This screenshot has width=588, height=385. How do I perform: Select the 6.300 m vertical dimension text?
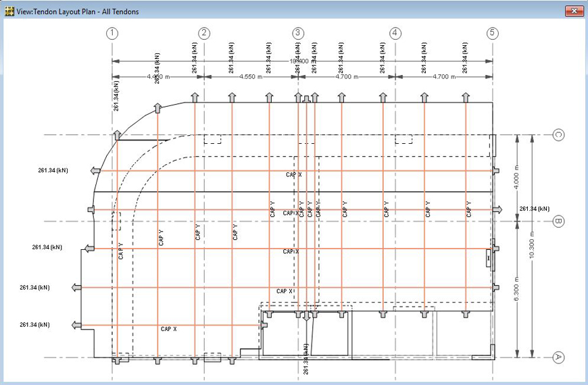click(x=518, y=289)
